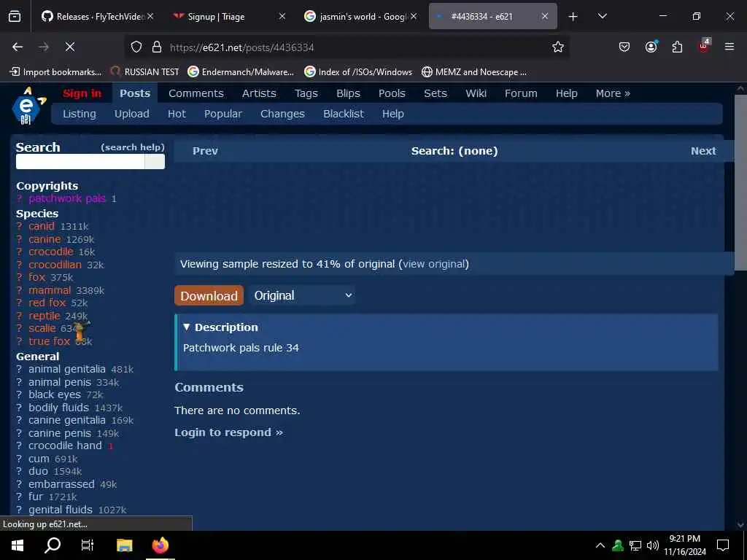The width and height of the screenshot is (747, 560).
Task: Open the volume control in the tray
Action: (653, 545)
